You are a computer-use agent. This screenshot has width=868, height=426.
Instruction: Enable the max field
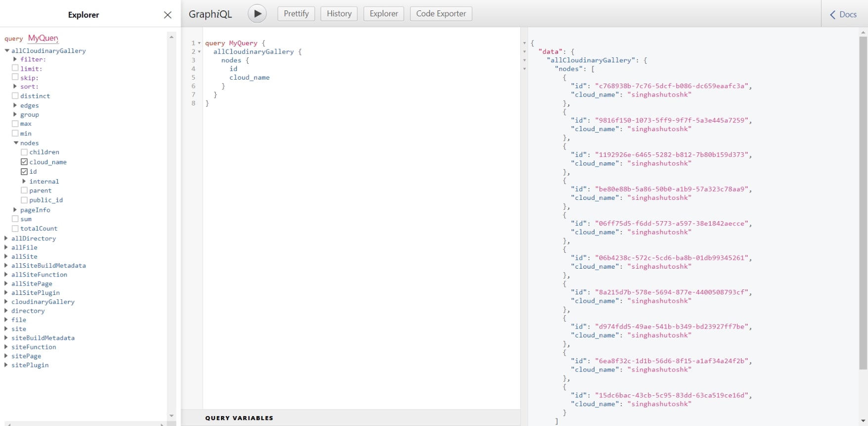pyautogui.click(x=15, y=124)
